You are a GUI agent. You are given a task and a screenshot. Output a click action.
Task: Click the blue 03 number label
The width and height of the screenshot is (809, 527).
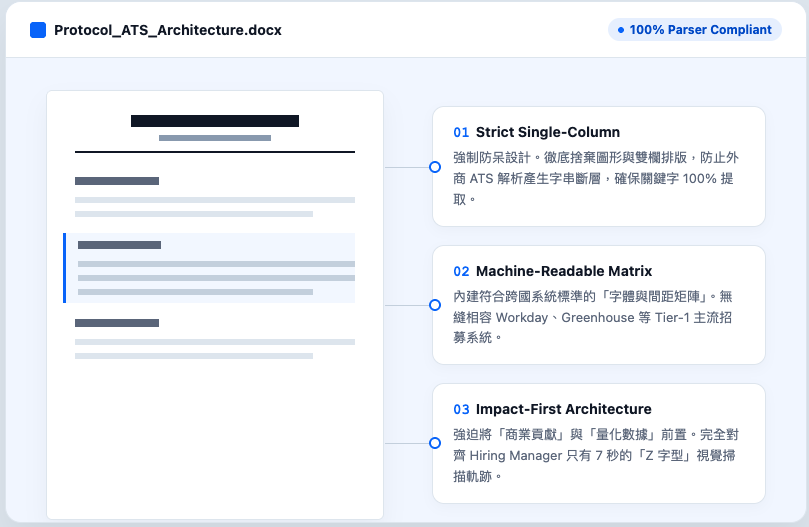click(x=461, y=409)
